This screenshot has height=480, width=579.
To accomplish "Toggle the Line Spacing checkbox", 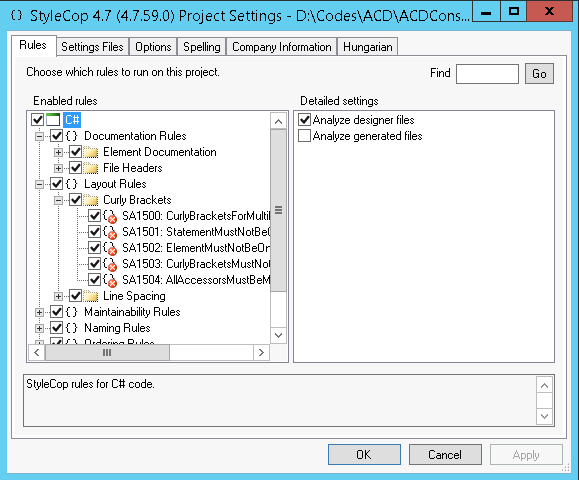I will coord(76,296).
